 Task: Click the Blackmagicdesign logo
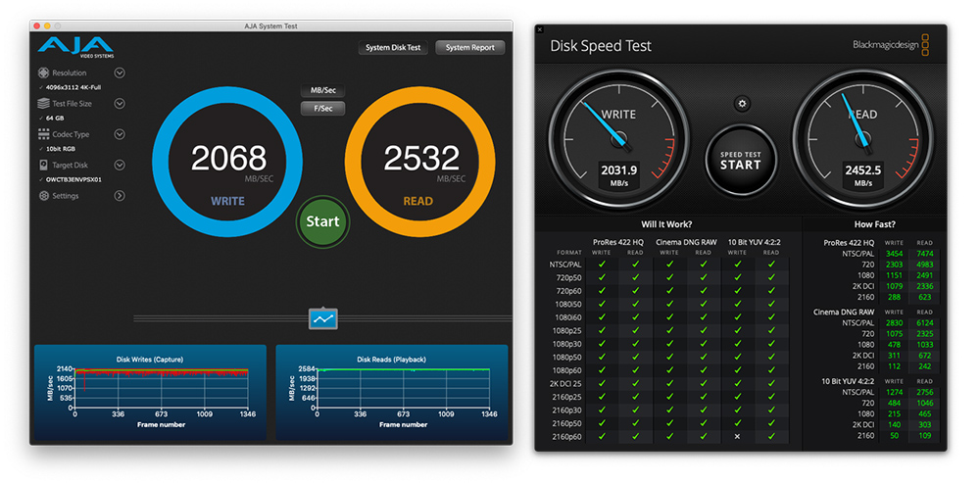891,45
